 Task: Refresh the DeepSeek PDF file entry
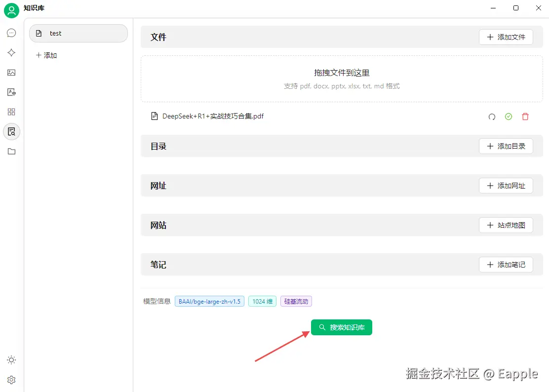tap(492, 117)
